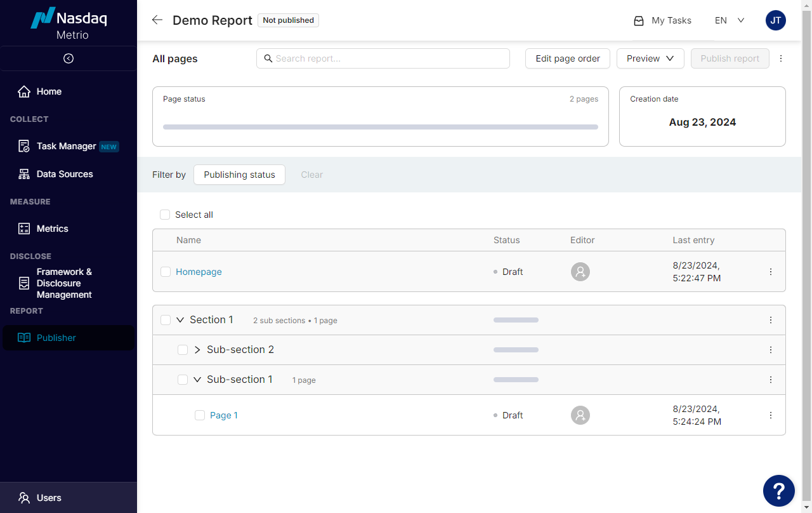Click the Data Sources icon
Viewport: 812px width, 513px height.
[x=24, y=174]
